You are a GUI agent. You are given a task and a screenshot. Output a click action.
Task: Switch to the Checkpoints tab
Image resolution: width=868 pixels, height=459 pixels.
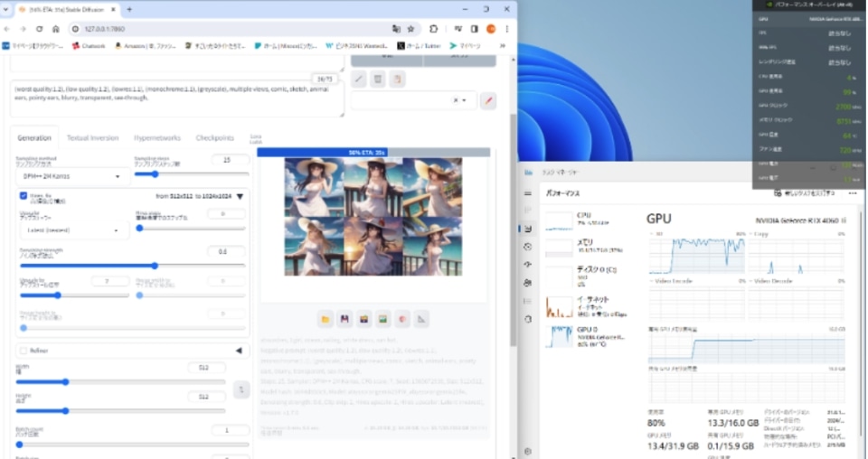click(215, 137)
